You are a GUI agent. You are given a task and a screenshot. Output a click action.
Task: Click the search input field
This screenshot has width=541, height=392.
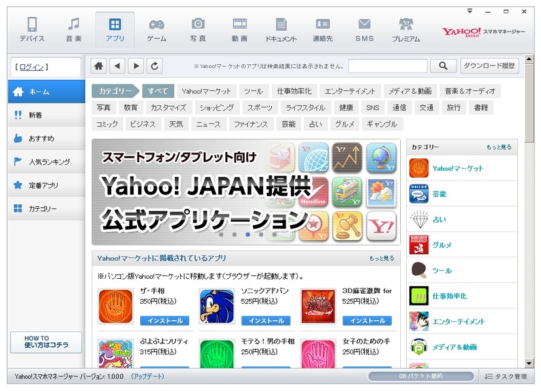click(x=388, y=66)
